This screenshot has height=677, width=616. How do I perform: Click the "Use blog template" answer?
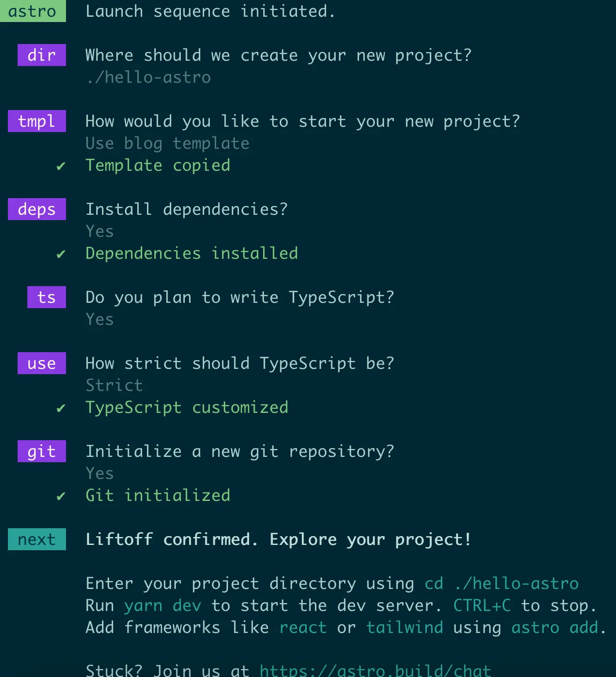point(167,143)
